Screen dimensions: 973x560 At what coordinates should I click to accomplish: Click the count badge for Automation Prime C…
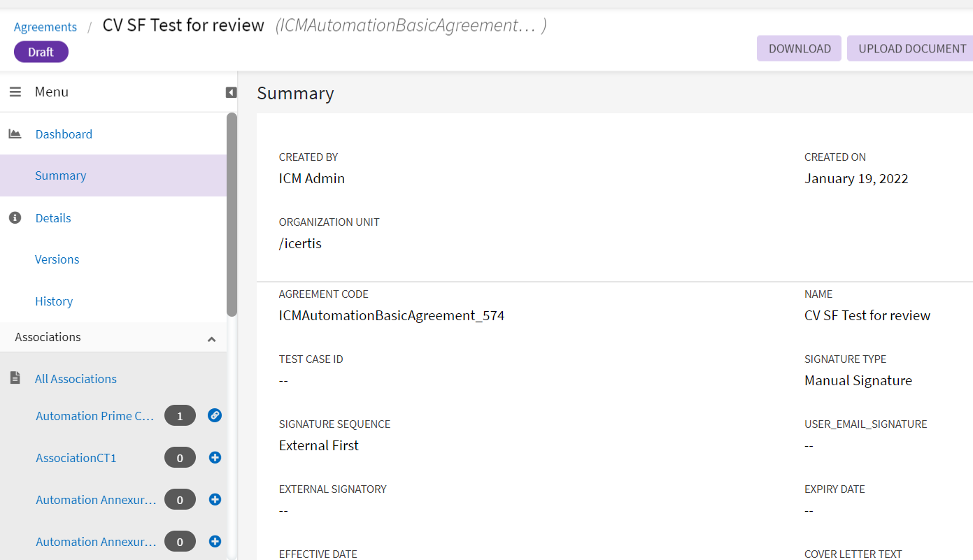click(180, 416)
